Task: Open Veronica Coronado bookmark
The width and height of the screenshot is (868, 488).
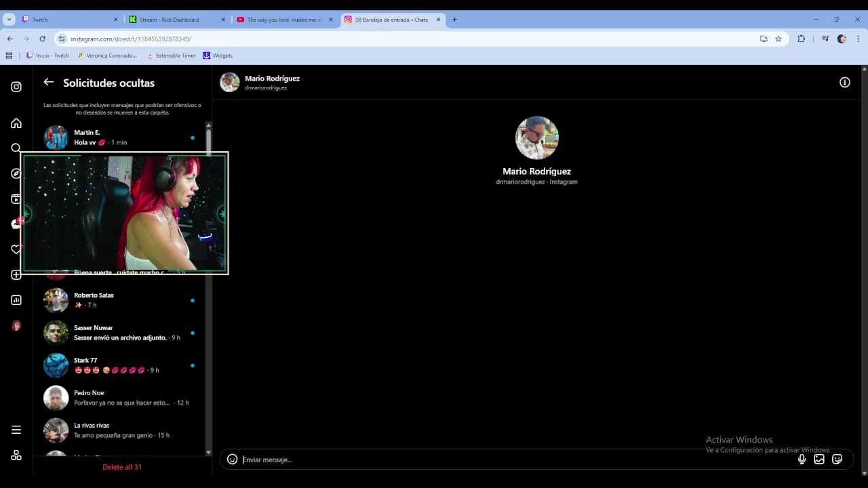Action: click(107, 56)
